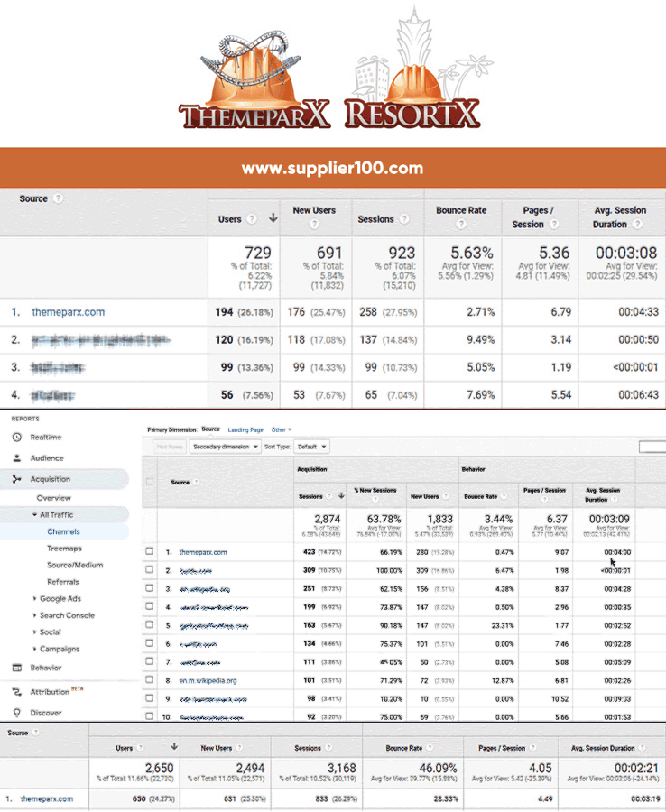The height and width of the screenshot is (812, 666).
Task: Click the greyed-out Plot Rows button
Action: pyautogui.click(x=170, y=447)
